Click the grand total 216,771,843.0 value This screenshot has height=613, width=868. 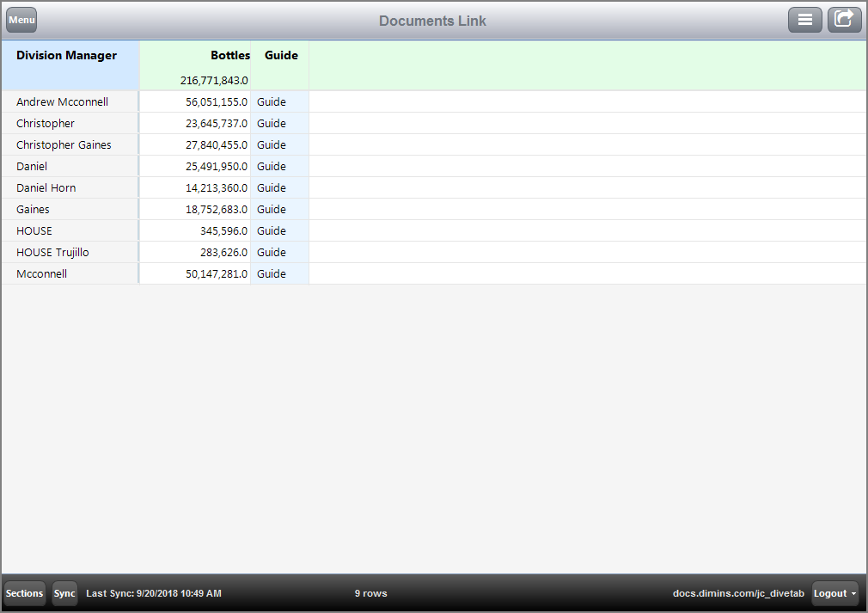(x=212, y=79)
